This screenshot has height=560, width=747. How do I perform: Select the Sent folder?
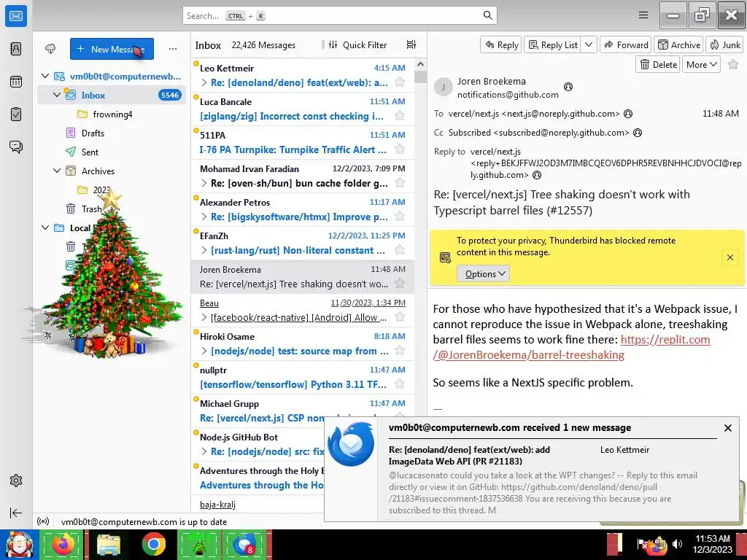click(x=112, y=152)
